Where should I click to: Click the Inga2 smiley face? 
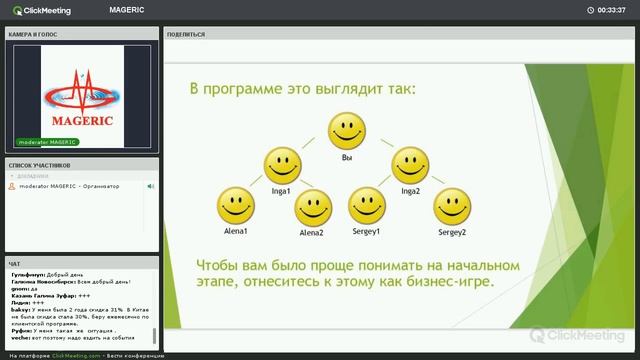(410, 165)
